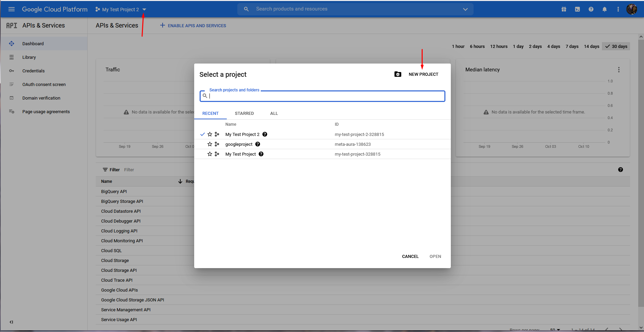This screenshot has height=332, width=644.
Task: Activate Cloud Shell terminal icon
Action: (x=577, y=9)
